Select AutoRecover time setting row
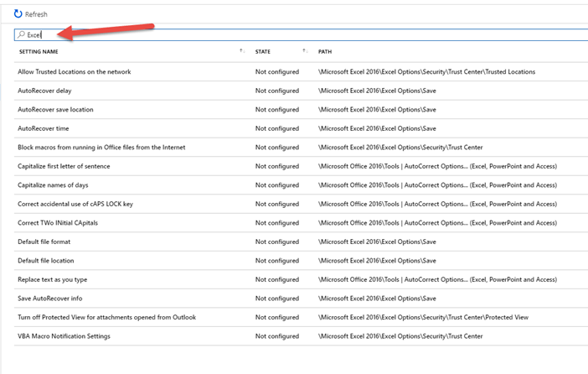Viewport: 588px width, 374px height. point(44,128)
